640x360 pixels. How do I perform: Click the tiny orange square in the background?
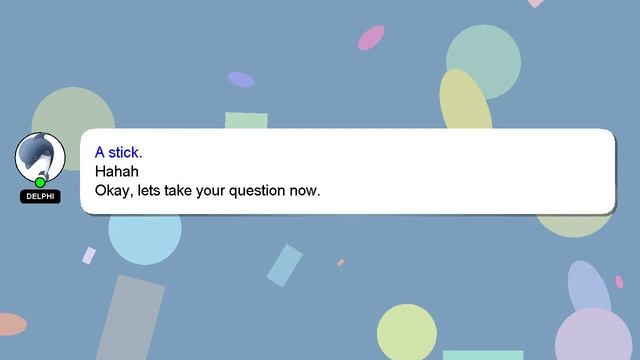(x=341, y=262)
